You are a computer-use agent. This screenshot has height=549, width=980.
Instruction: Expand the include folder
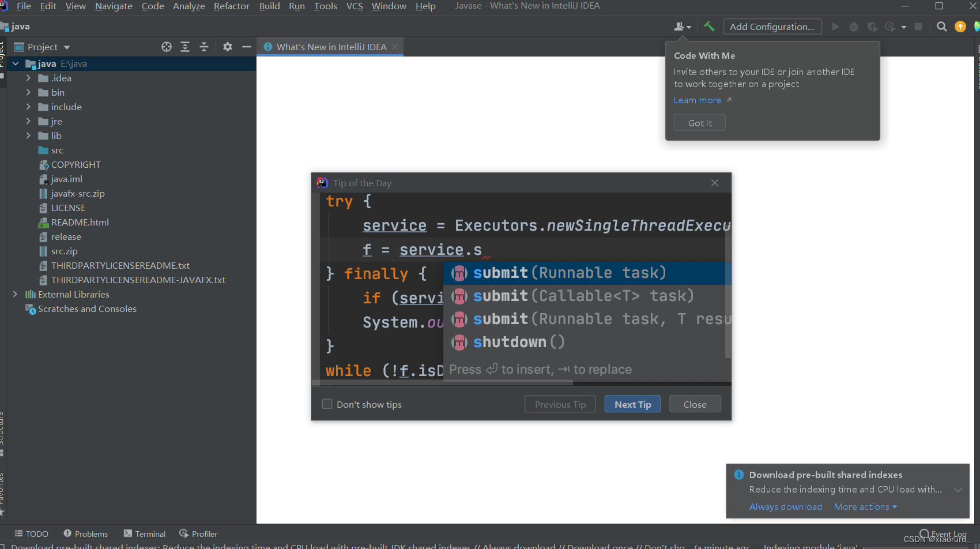point(28,107)
